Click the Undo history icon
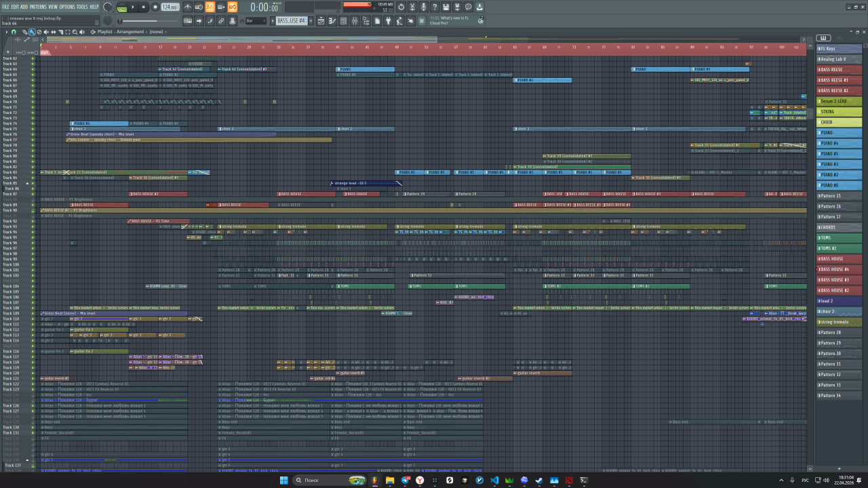Viewport: 868px width, 488px height. click(401, 7)
